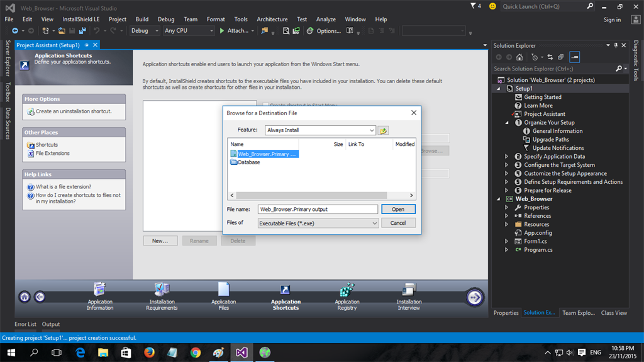This screenshot has height=362, width=644.
Task: Open the Files of type dropdown
Action: (x=374, y=223)
